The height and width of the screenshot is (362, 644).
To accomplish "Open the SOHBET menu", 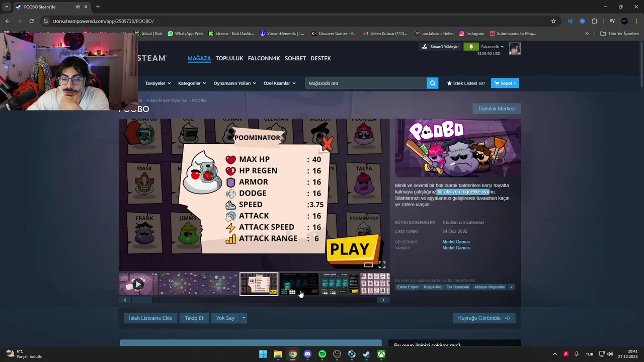I will pyautogui.click(x=295, y=58).
